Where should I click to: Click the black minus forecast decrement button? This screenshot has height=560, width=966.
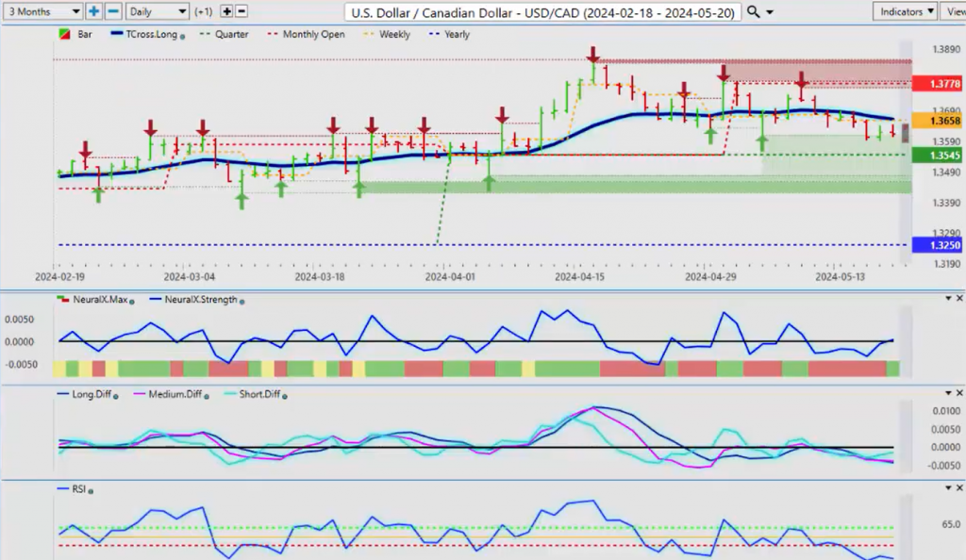click(x=241, y=11)
